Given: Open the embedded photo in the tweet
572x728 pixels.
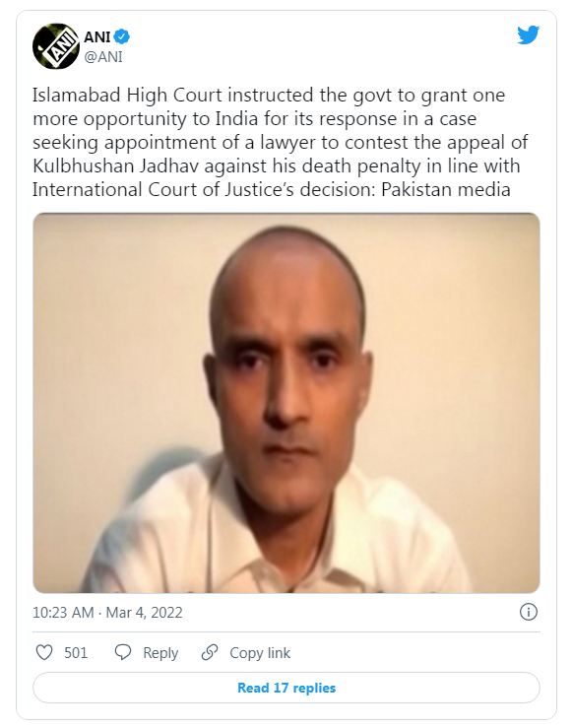Looking at the screenshot, I should click(286, 403).
